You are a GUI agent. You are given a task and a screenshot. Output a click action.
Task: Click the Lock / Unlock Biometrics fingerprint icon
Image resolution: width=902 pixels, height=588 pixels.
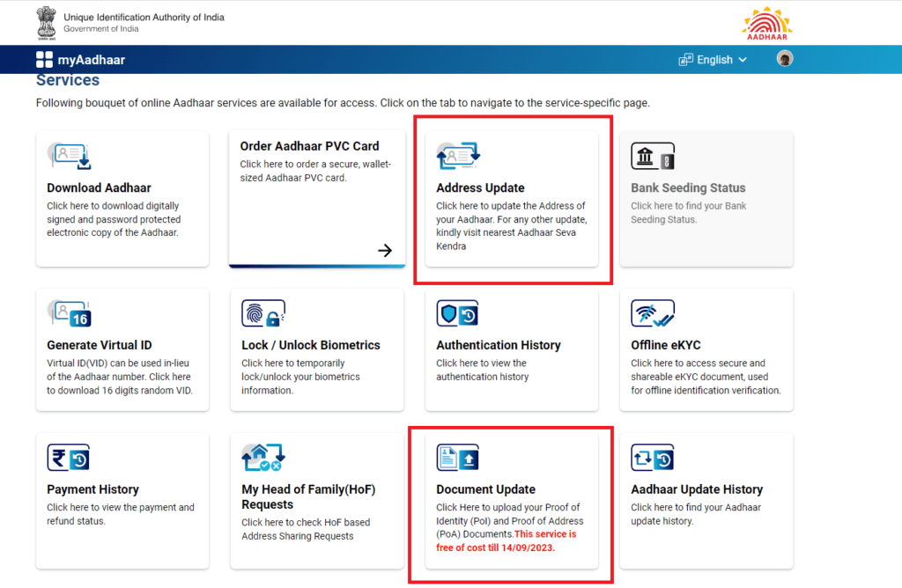[x=263, y=313]
